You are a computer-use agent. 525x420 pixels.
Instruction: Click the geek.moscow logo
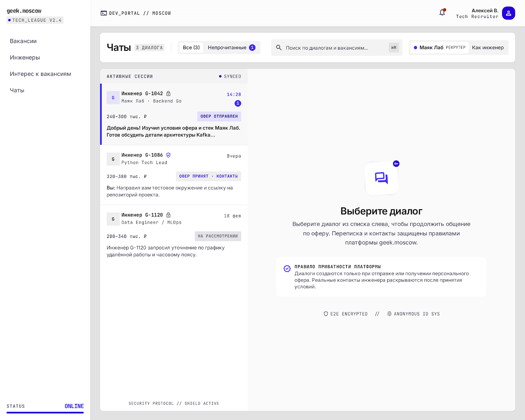click(24, 11)
